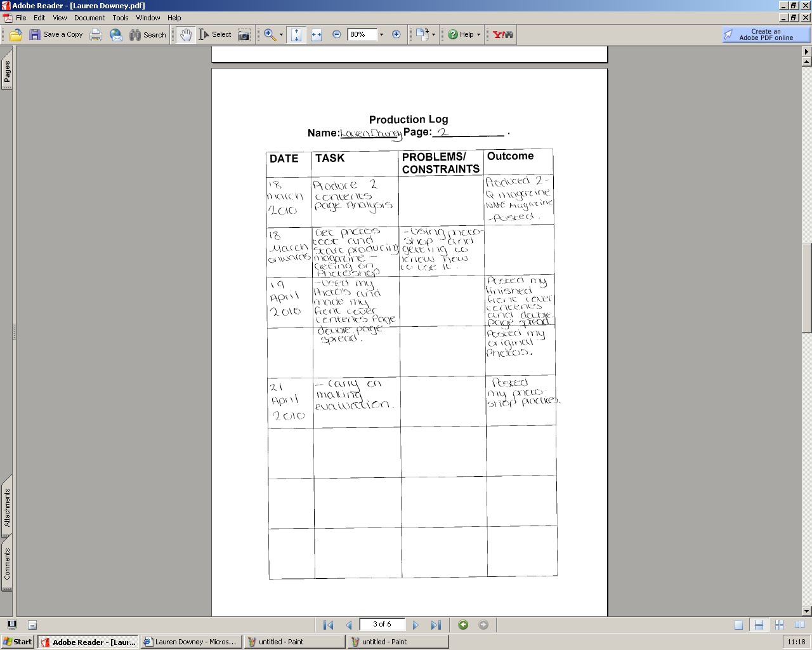Open untitled - Paint from the taskbar
812x650 pixels.
point(295,642)
